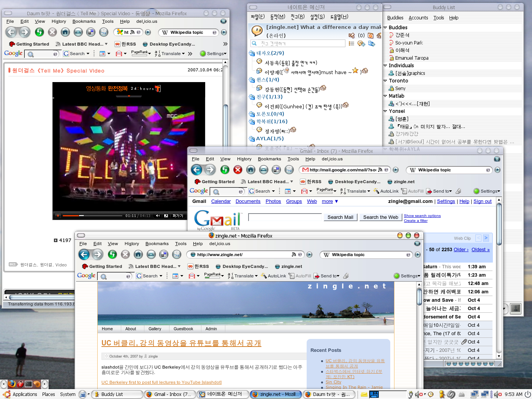Click NateOn mail icon next to (0)

[351, 35]
